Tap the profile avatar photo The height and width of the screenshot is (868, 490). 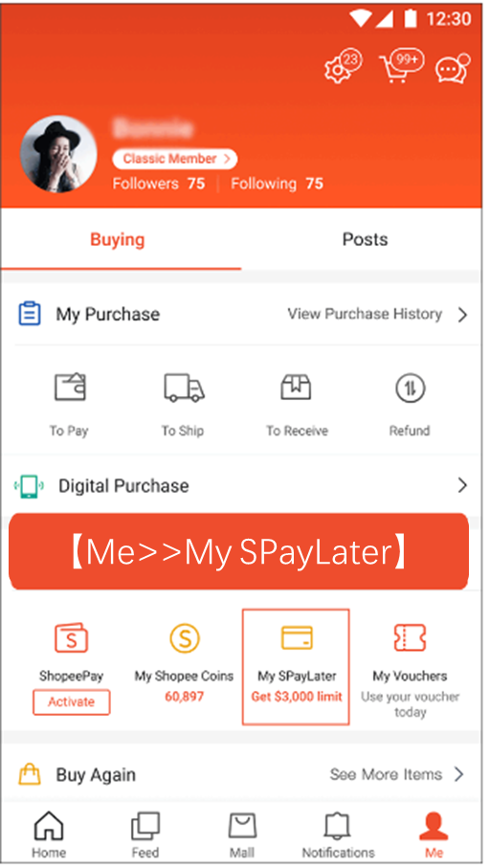(x=58, y=154)
